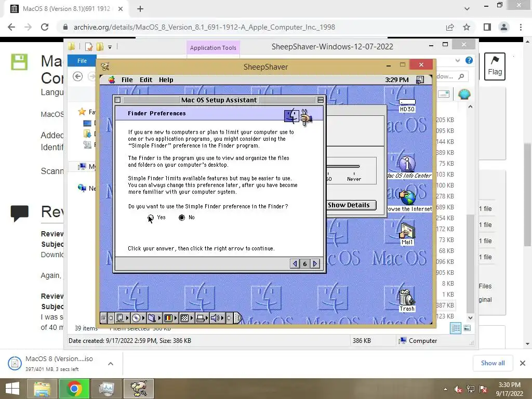Bookmark this page with the star icon
Screen dimensions: 532x399
point(467,27)
